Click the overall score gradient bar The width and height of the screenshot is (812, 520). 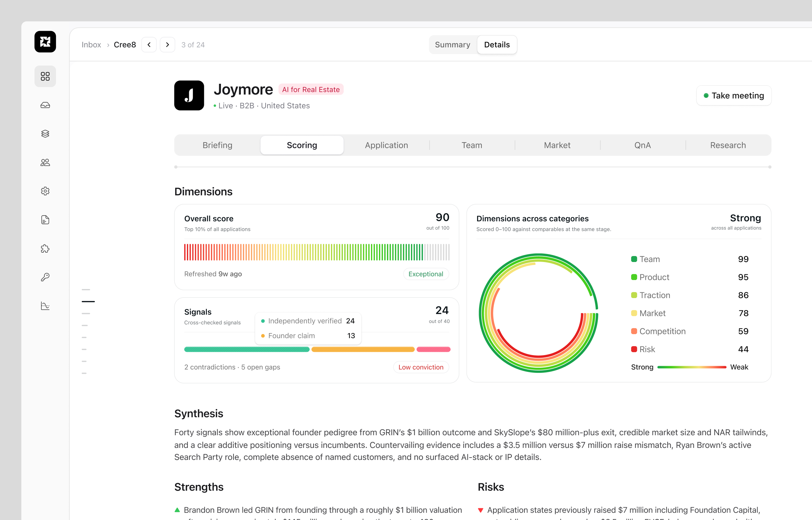317,252
